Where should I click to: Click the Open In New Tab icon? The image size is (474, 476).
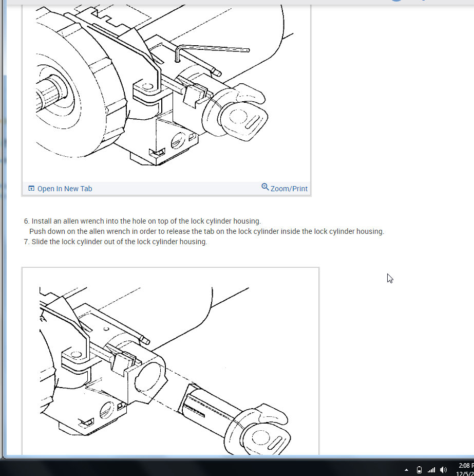[31, 189]
